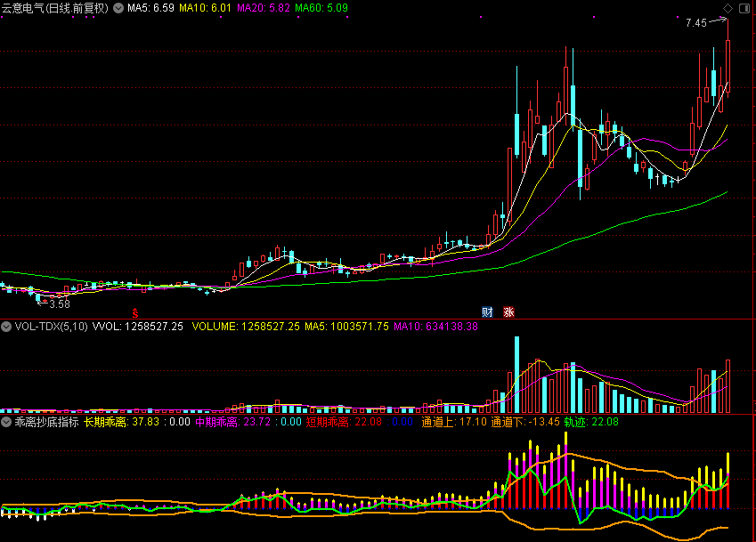Click the 涨 limit-up marker icon

(x=508, y=312)
